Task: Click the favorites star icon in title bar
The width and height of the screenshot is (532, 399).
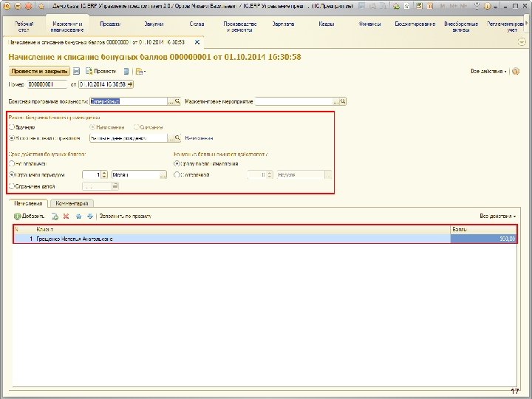Action: (x=41, y=6)
